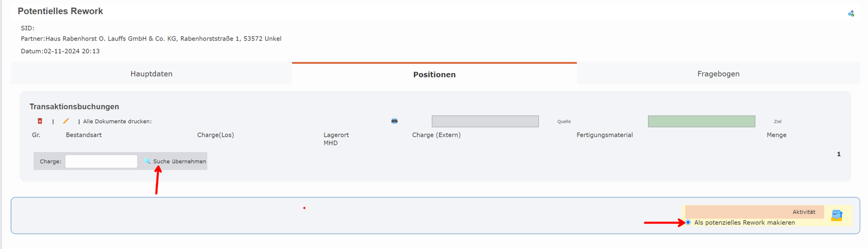Click the Gr. column header
This screenshot has height=249, width=868.
36,135
